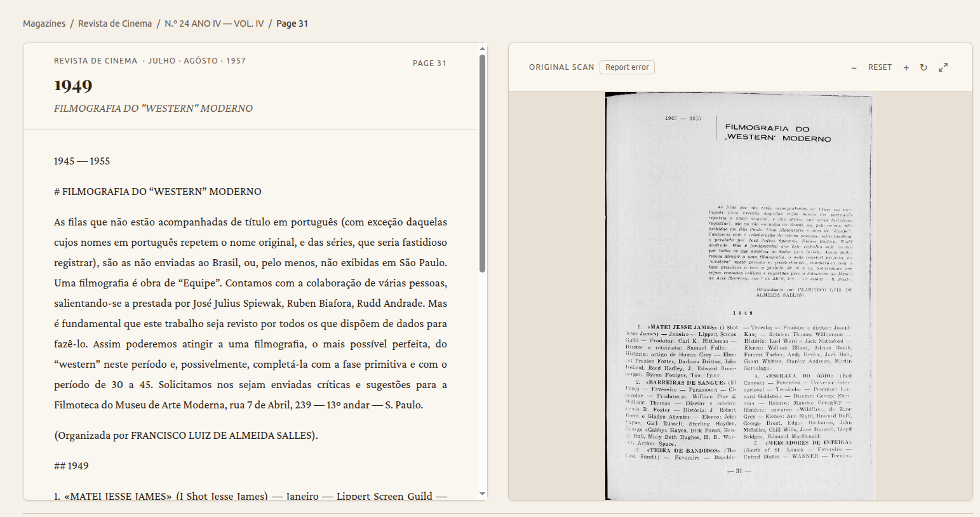Click the REVISTA DE CINEMA · JULHO · AGÔSTO · 1957 header
The width and height of the screenshot is (980, 517).
(150, 61)
